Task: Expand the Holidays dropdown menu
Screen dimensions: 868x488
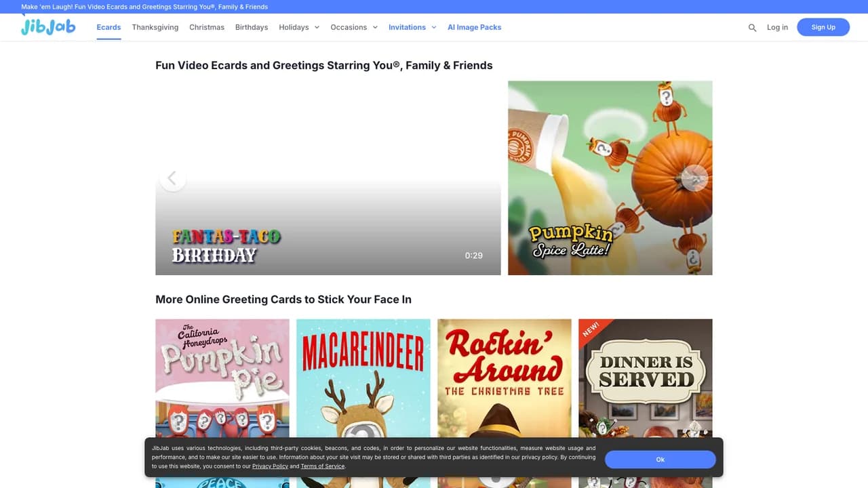Action: [299, 27]
